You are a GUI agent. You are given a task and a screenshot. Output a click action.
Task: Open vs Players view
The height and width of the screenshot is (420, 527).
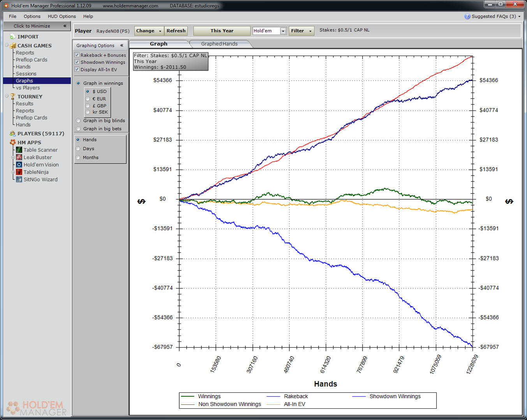click(x=28, y=88)
